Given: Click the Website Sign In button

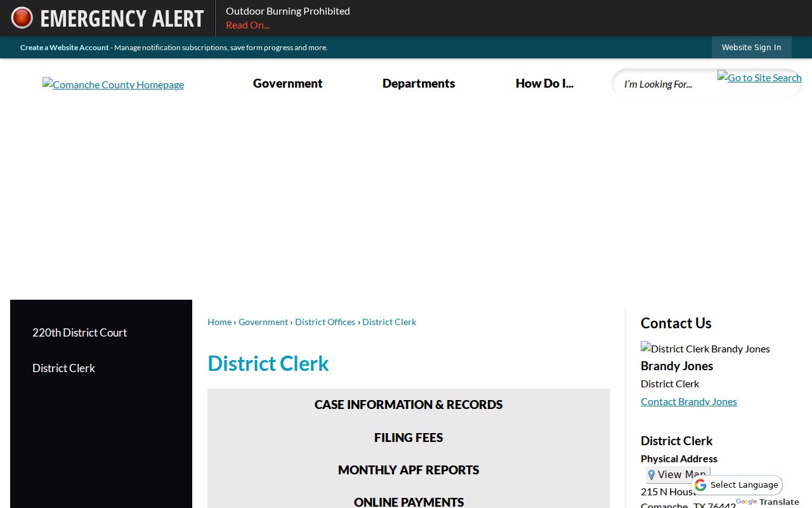Looking at the screenshot, I should point(751,48).
